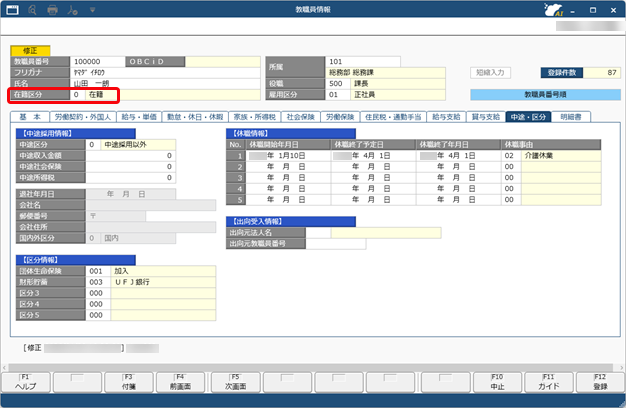
Task: Click the 正社員 employment type text
Action: 365,95
